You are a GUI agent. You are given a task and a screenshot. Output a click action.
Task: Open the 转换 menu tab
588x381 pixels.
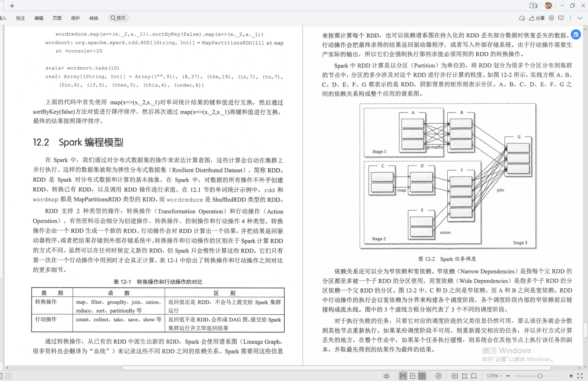tap(94, 18)
